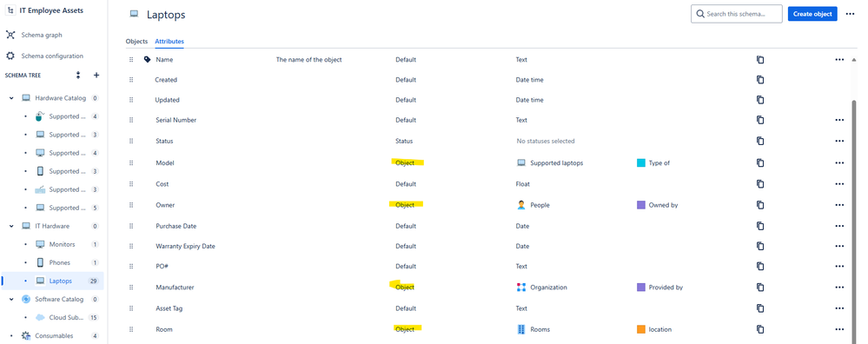The width and height of the screenshot is (868, 344).
Task: Click the 'PO#' attribute name
Action: (162, 266)
